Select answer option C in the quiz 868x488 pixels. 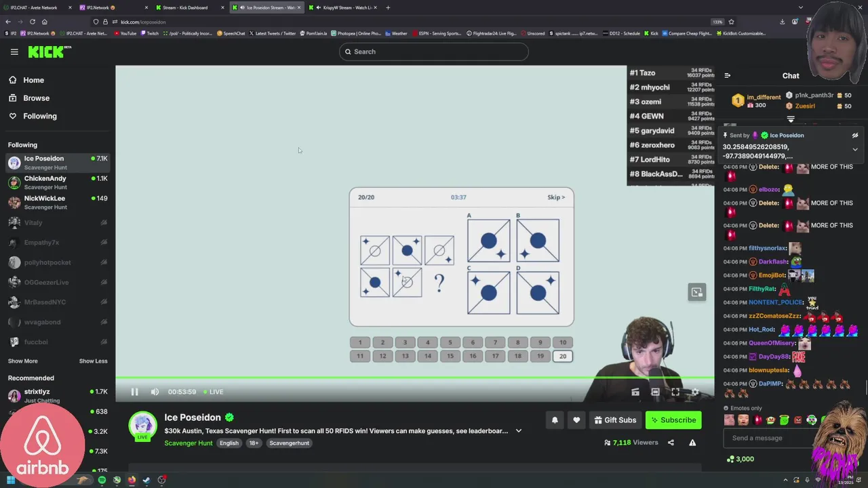pyautogui.click(x=488, y=293)
